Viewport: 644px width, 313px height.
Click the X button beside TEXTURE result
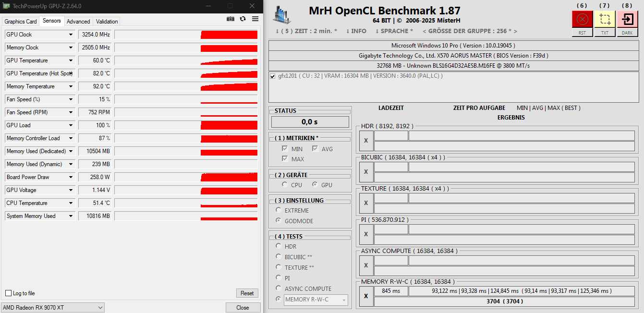[366, 203]
